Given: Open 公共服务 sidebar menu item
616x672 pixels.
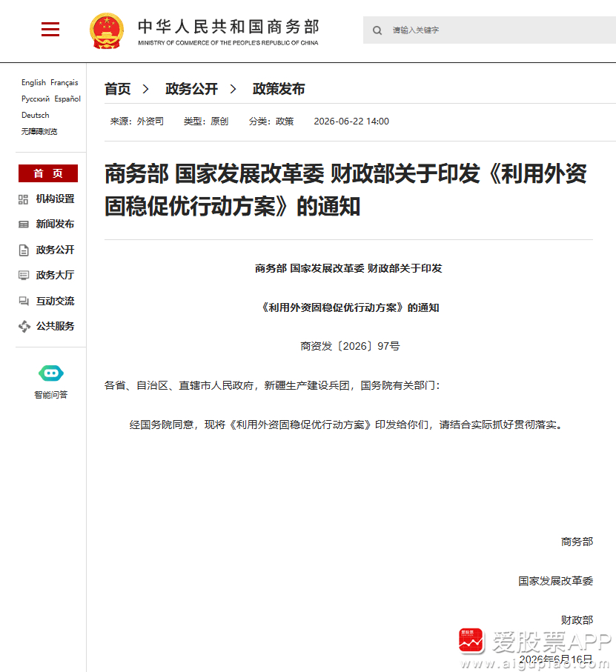Looking at the screenshot, I should point(55,326).
